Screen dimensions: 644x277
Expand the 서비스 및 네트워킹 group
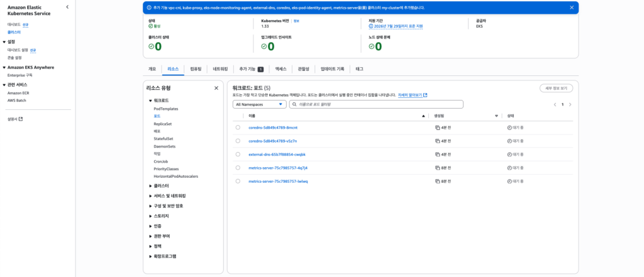150,196
